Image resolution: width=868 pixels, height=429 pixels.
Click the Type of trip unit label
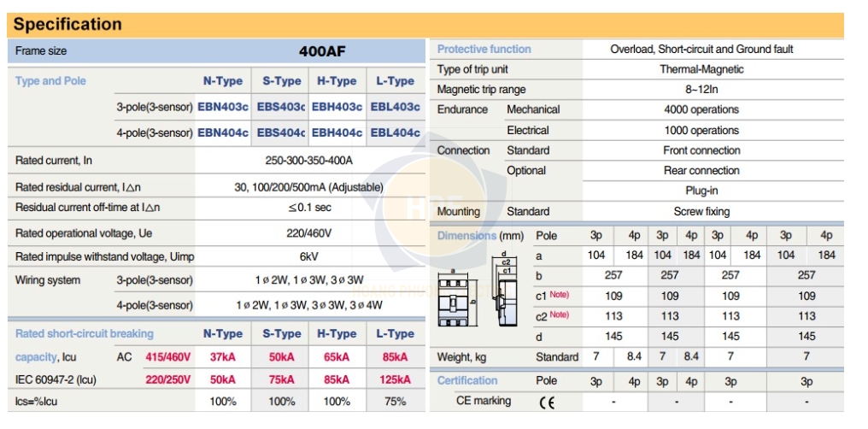[x=472, y=70]
